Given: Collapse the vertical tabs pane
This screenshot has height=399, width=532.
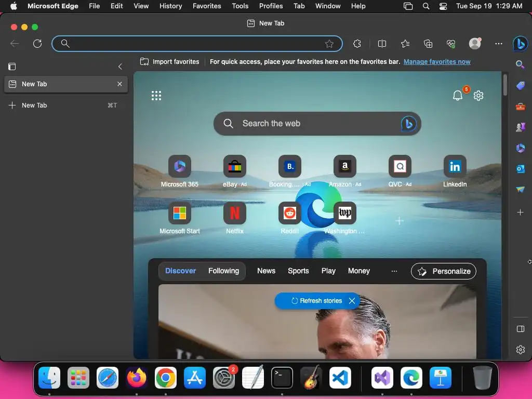Looking at the screenshot, I should pyautogui.click(x=120, y=66).
